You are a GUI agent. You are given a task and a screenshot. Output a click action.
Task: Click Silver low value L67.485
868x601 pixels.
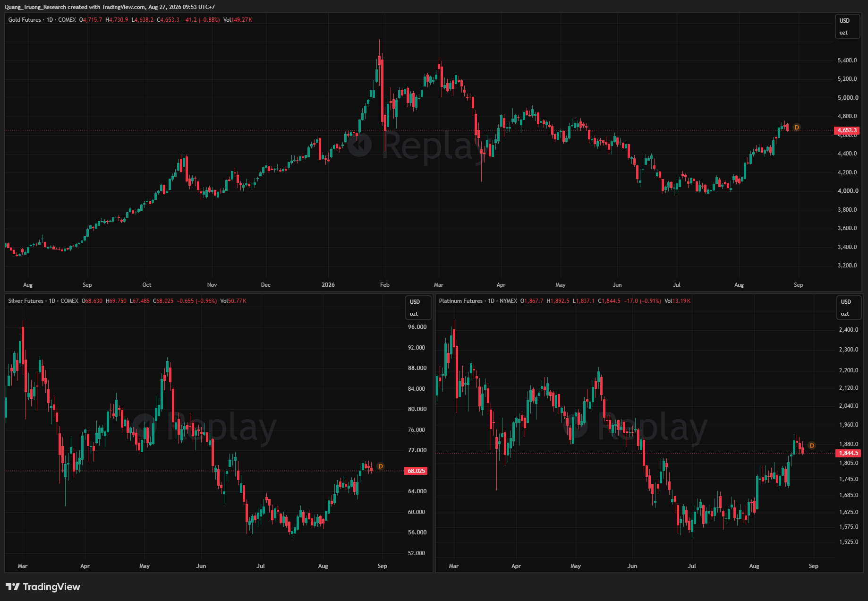click(x=140, y=301)
